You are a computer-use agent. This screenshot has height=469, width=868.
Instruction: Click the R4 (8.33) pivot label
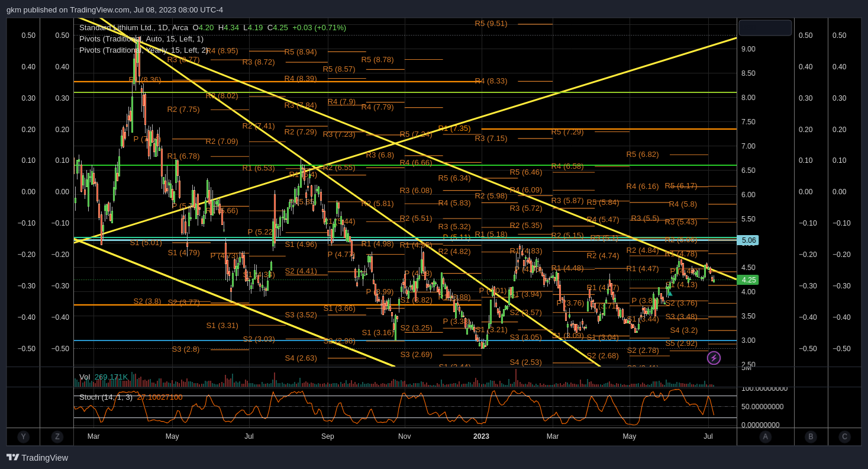coord(491,81)
